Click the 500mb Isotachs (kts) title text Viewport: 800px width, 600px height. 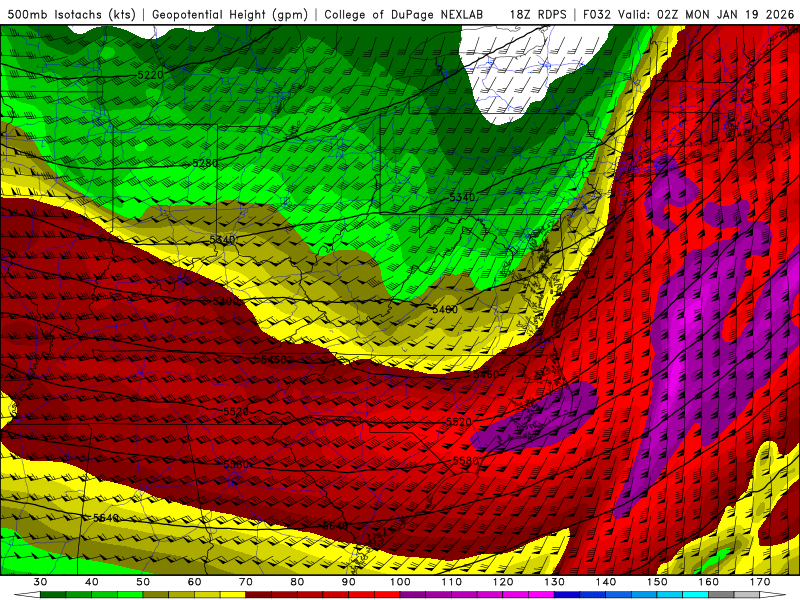(71, 14)
